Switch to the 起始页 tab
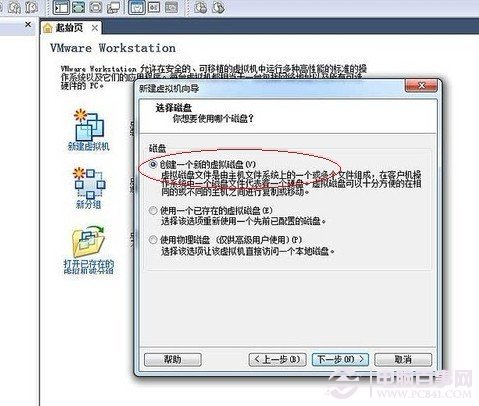The height and width of the screenshot is (406, 479). (68, 28)
